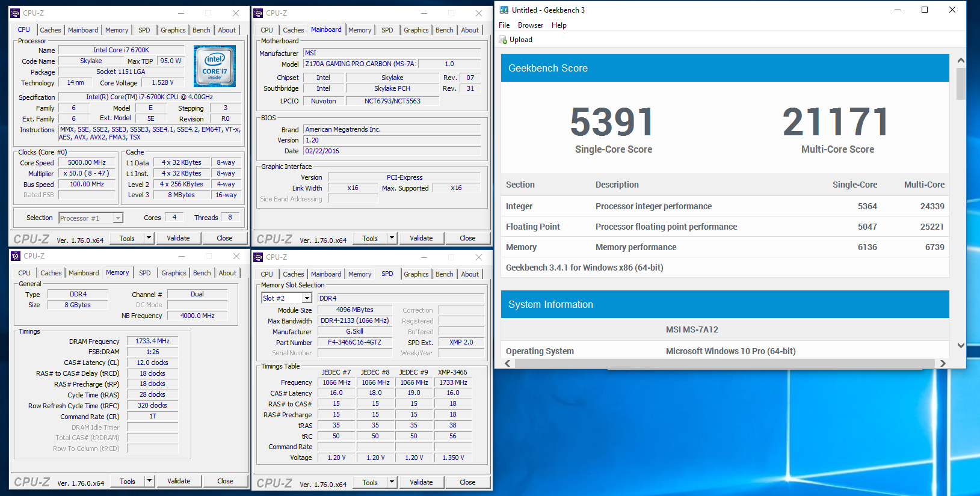Click the CPU-Z app icon in SPD window title

point(259,257)
